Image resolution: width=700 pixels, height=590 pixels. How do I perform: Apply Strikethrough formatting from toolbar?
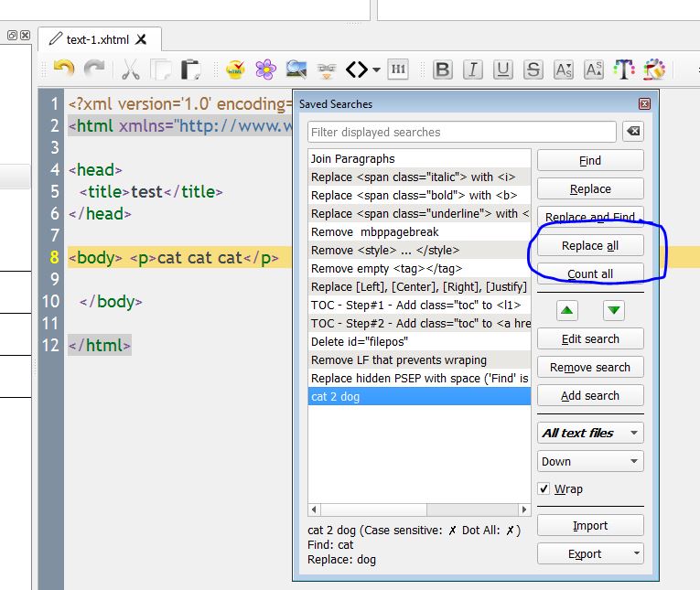click(x=533, y=70)
